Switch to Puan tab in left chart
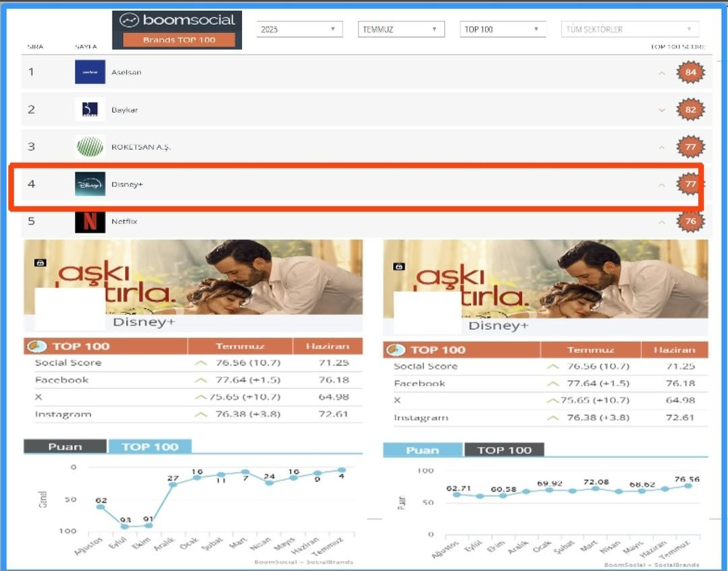This screenshot has height=571, width=728. (65, 446)
